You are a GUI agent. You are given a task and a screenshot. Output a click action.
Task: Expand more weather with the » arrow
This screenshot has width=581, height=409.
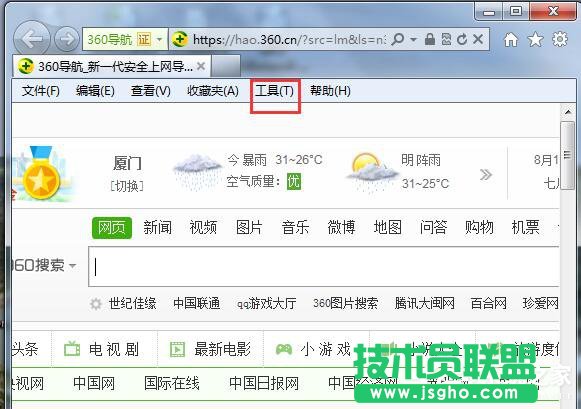[486, 174]
